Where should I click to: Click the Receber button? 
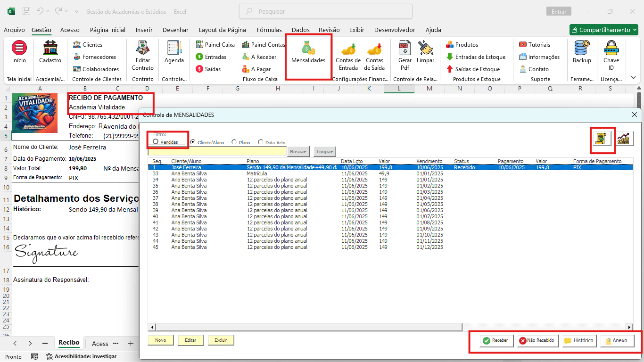tap(496, 340)
